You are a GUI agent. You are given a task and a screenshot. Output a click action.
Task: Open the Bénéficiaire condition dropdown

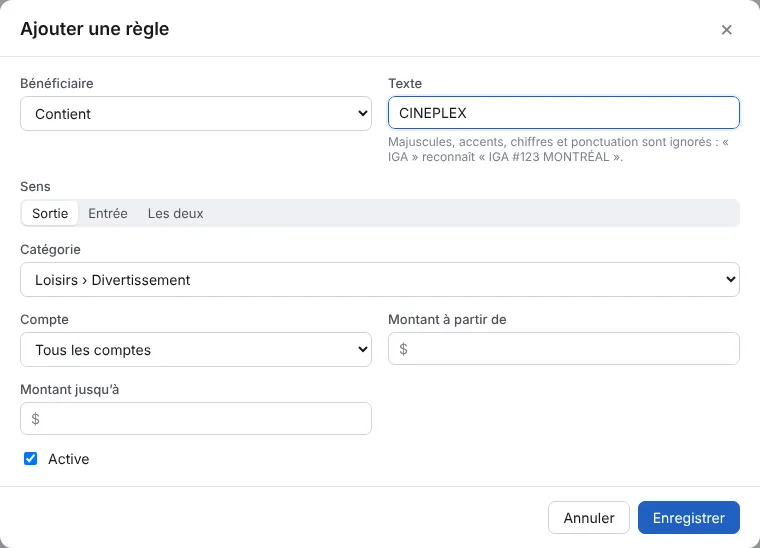[x=196, y=113]
